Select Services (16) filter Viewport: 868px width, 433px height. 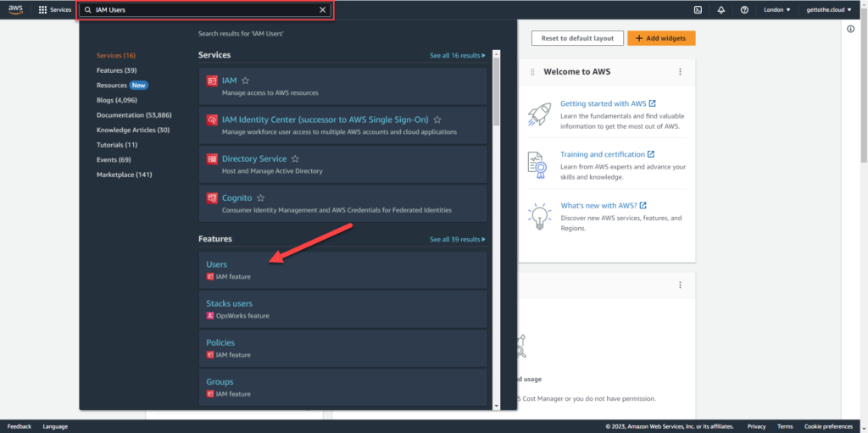(x=115, y=55)
